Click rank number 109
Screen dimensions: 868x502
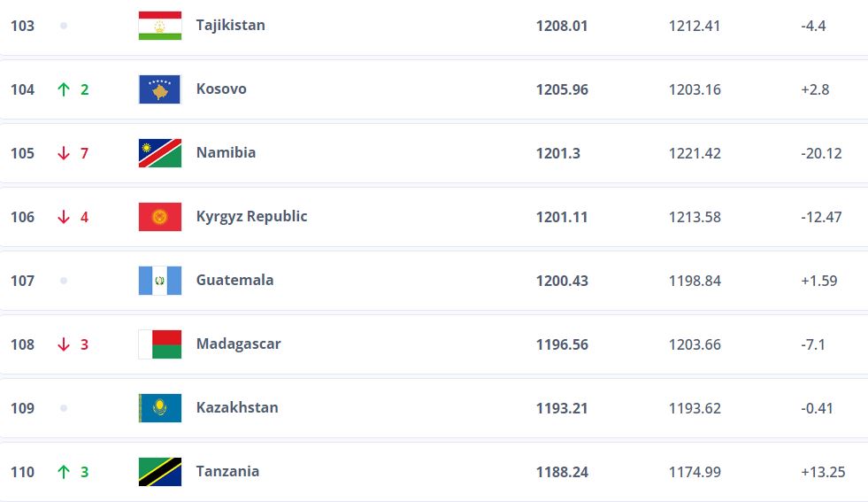tap(23, 408)
